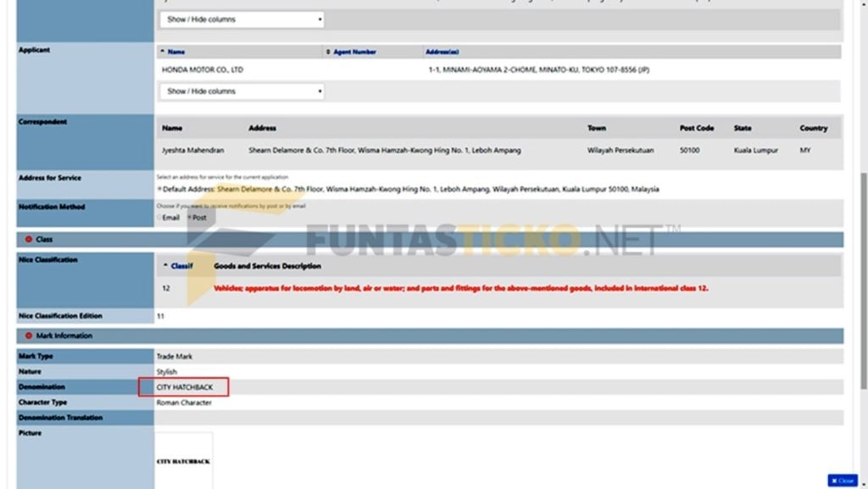Image resolution: width=868 pixels, height=489 pixels.
Task: Select the Default Address radio option
Action: tap(159, 189)
